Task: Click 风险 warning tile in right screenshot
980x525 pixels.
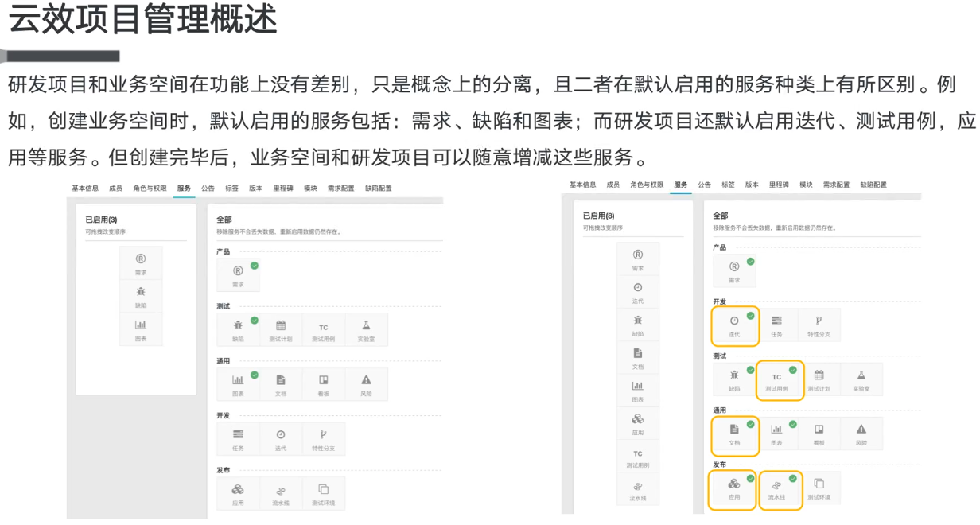Action: pos(861,434)
